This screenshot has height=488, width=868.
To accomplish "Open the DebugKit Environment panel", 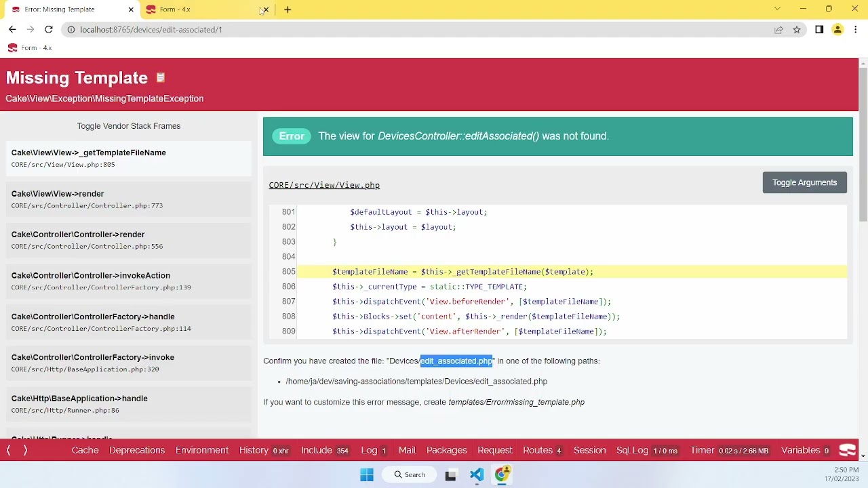I will click(x=202, y=450).
